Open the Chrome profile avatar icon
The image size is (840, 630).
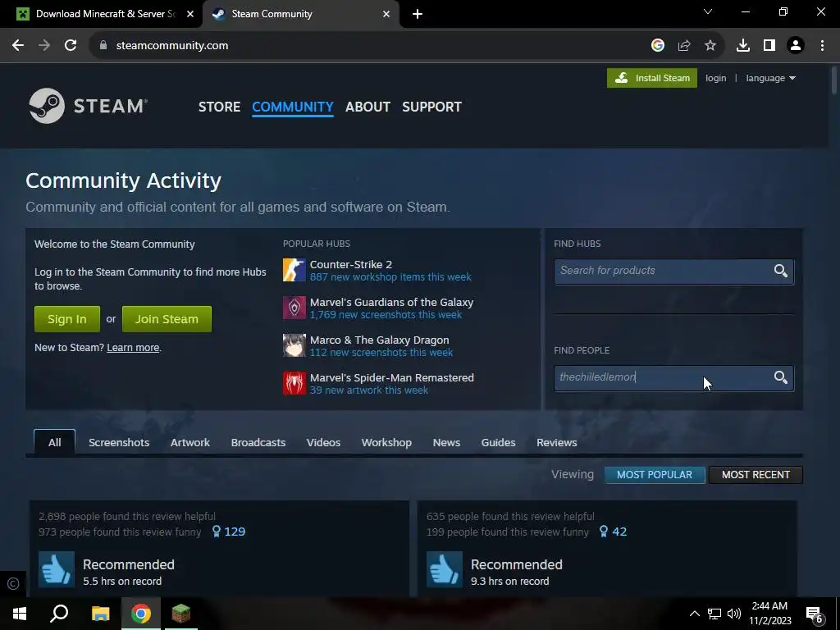796,46
